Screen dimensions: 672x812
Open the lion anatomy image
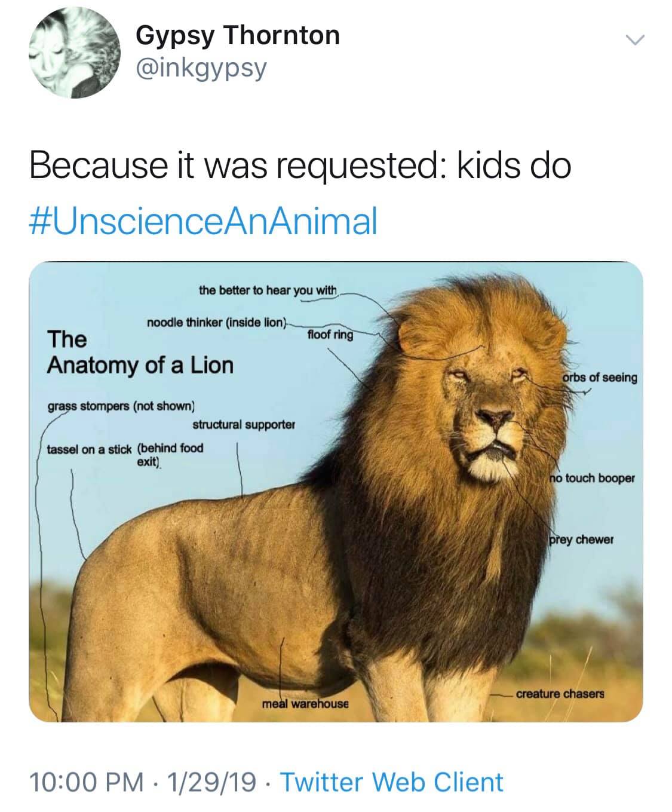click(336, 492)
